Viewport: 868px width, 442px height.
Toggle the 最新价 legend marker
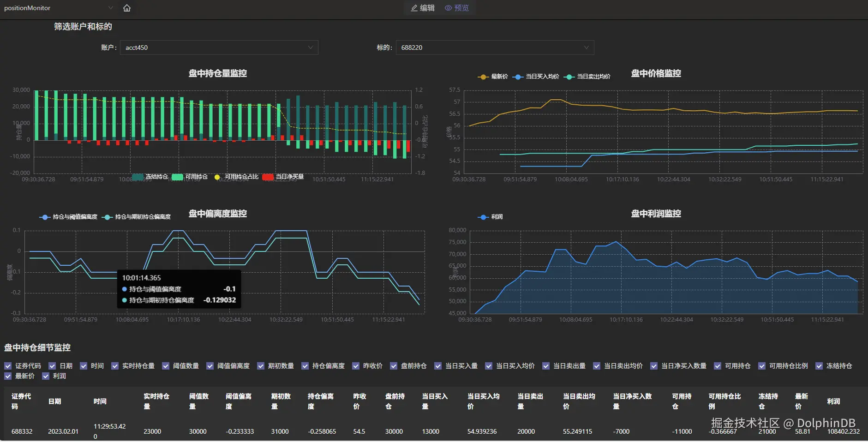483,77
